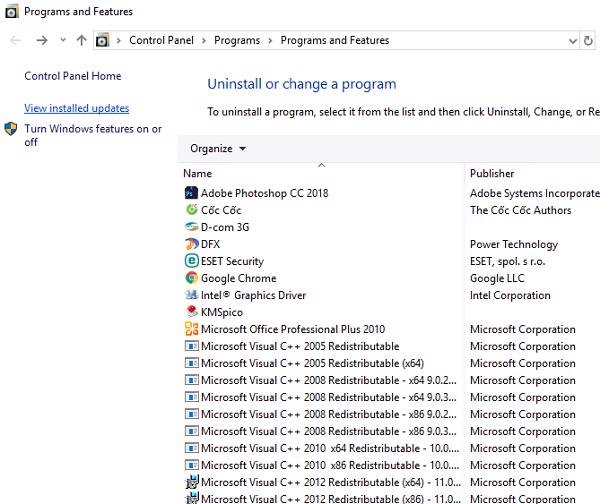Open View installed updates link
Image resolution: width=600 pixels, height=504 pixels.
tap(76, 108)
